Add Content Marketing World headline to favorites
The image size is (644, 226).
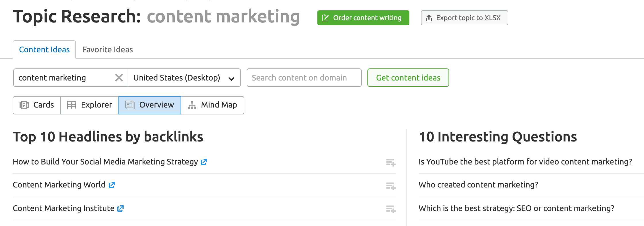coord(391,186)
